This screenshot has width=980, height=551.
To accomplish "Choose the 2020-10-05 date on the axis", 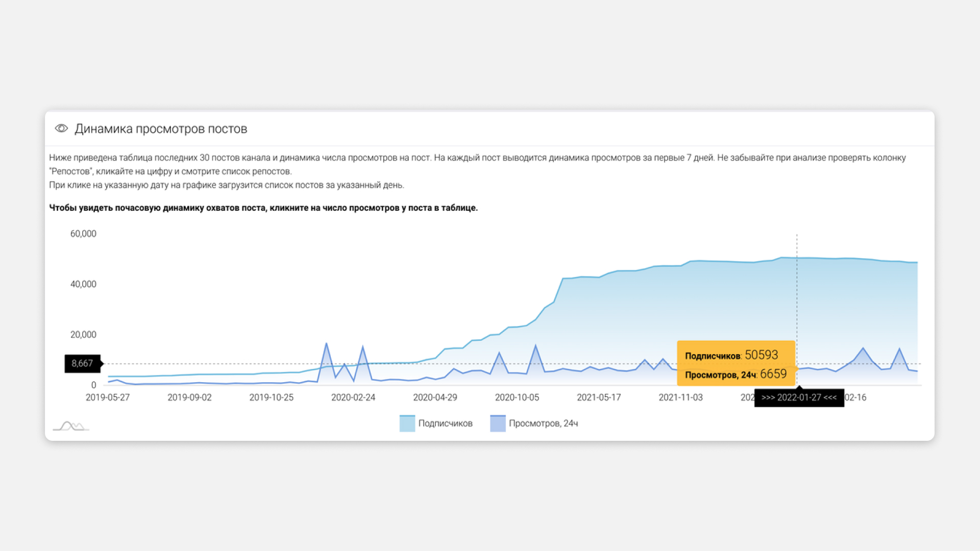I will (517, 397).
